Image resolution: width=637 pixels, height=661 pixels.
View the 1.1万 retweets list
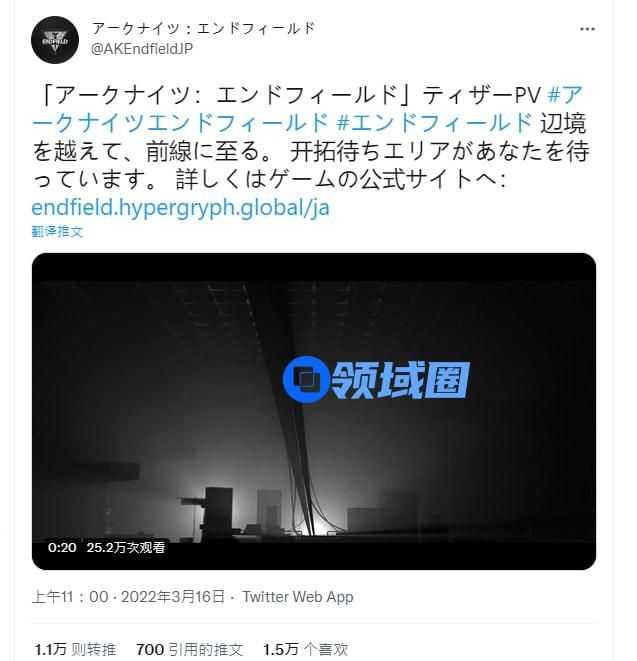(75, 649)
